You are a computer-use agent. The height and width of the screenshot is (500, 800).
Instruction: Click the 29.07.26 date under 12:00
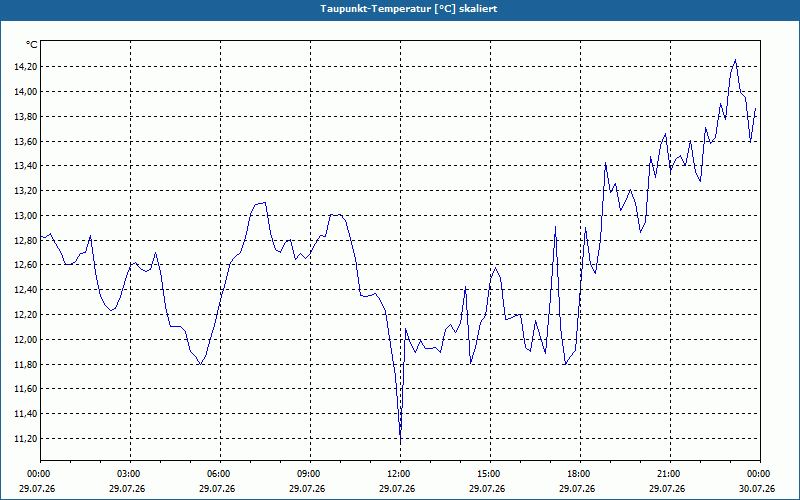(397, 489)
